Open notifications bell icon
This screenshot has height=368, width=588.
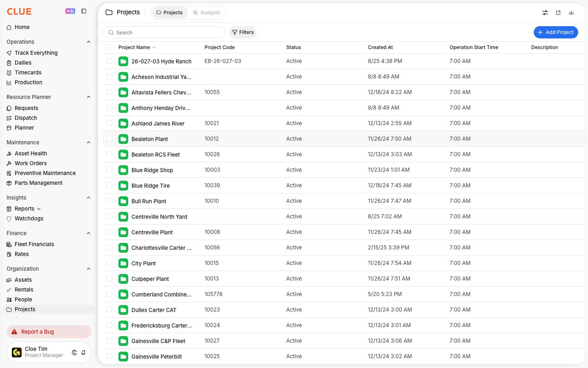83,352
